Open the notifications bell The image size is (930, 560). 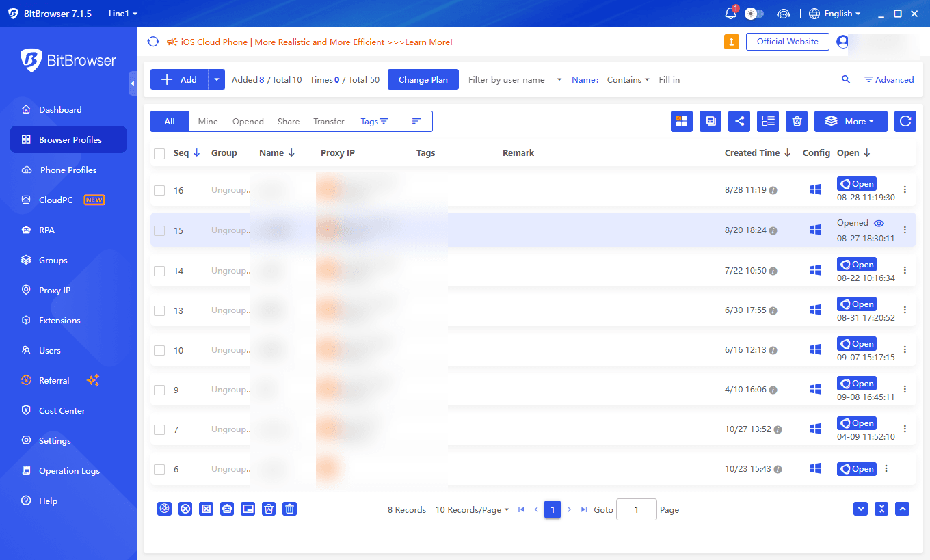click(730, 14)
